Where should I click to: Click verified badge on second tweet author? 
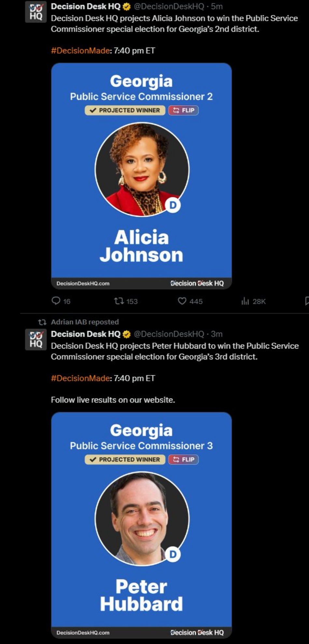click(127, 334)
